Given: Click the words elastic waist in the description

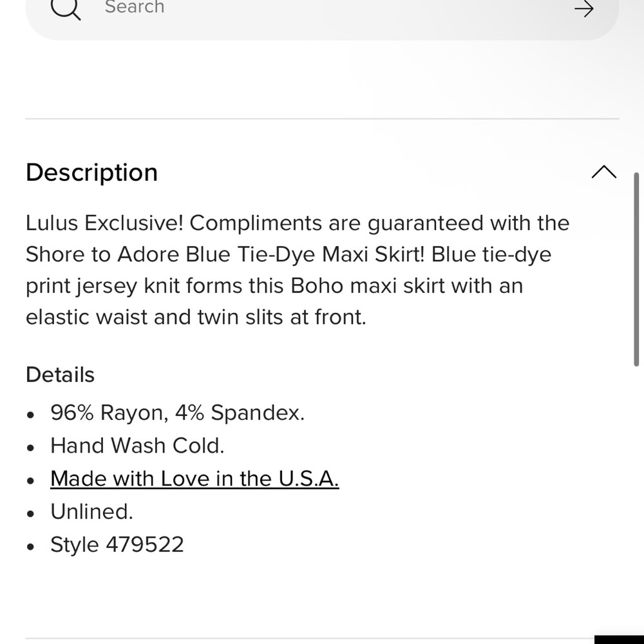Looking at the screenshot, I should click(x=86, y=317).
